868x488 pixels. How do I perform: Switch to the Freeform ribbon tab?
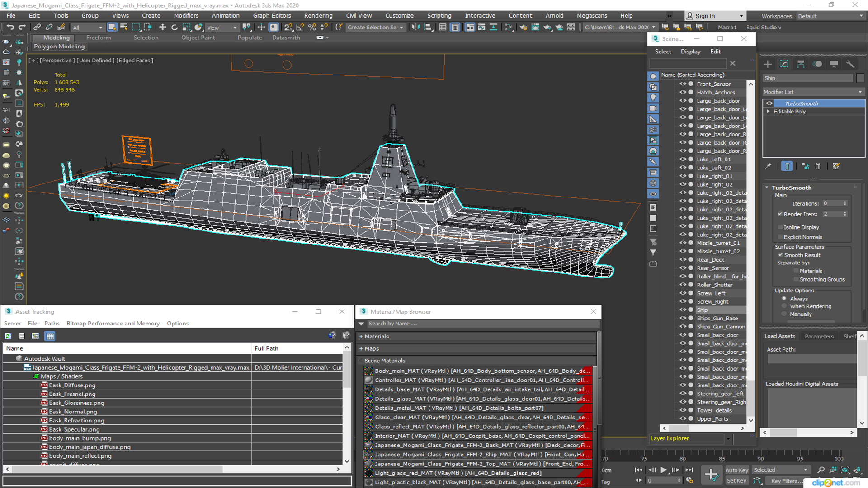click(98, 38)
